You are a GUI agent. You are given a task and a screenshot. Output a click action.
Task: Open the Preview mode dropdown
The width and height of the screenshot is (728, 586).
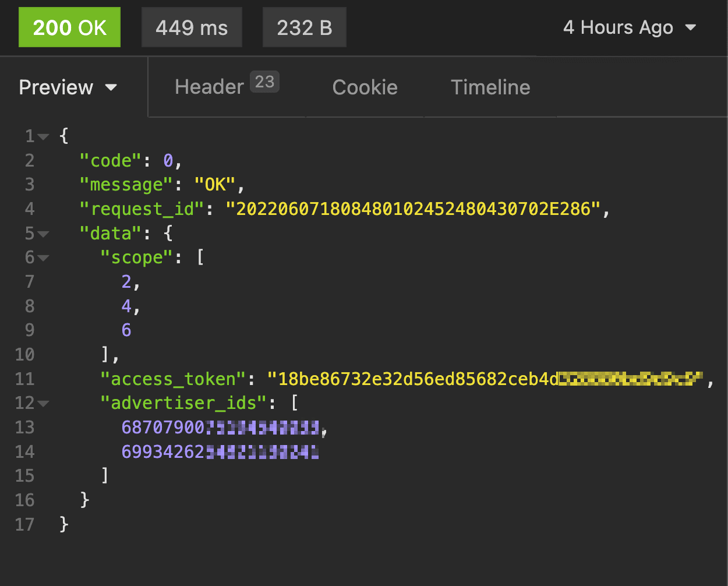point(68,87)
